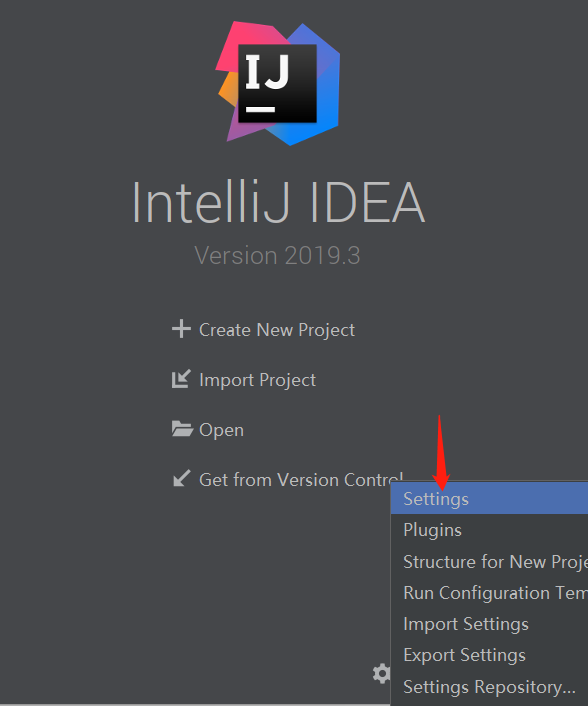Image resolution: width=588 pixels, height=706 pixels.
Task: Open Settings from the configure menu
Action: click(x=489, y=498)
